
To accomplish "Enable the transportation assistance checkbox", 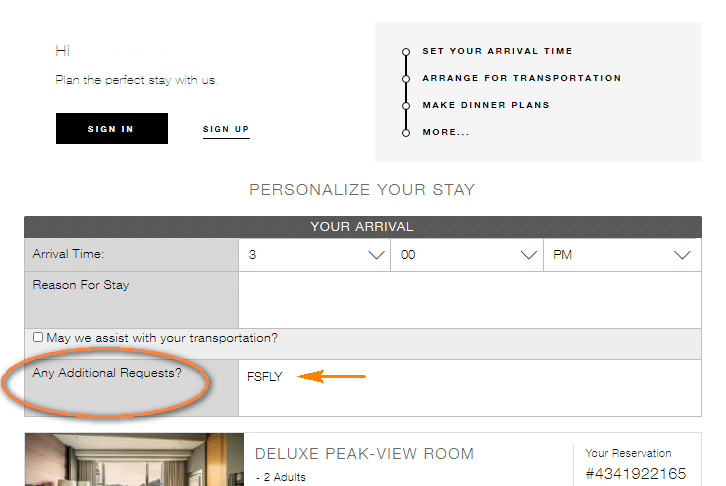I will (x=38, y=337).
